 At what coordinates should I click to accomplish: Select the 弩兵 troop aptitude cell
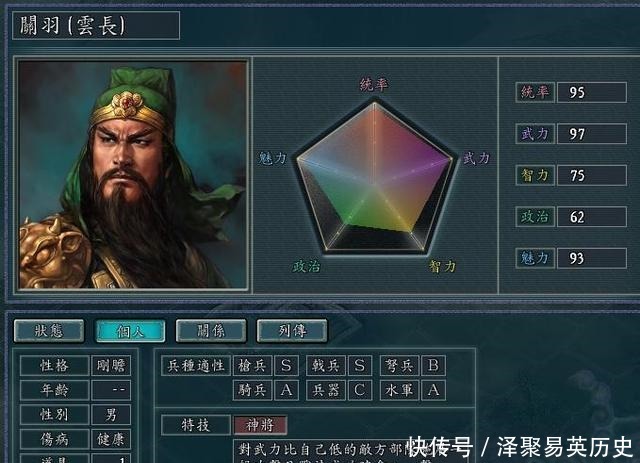point(399,365)
